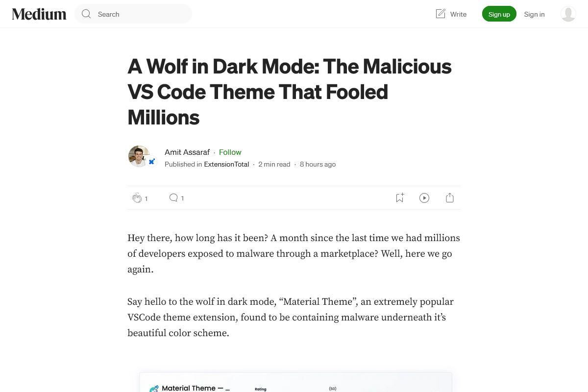Click the Sign in link
The image size is (588, 392).
coord(534,14)
